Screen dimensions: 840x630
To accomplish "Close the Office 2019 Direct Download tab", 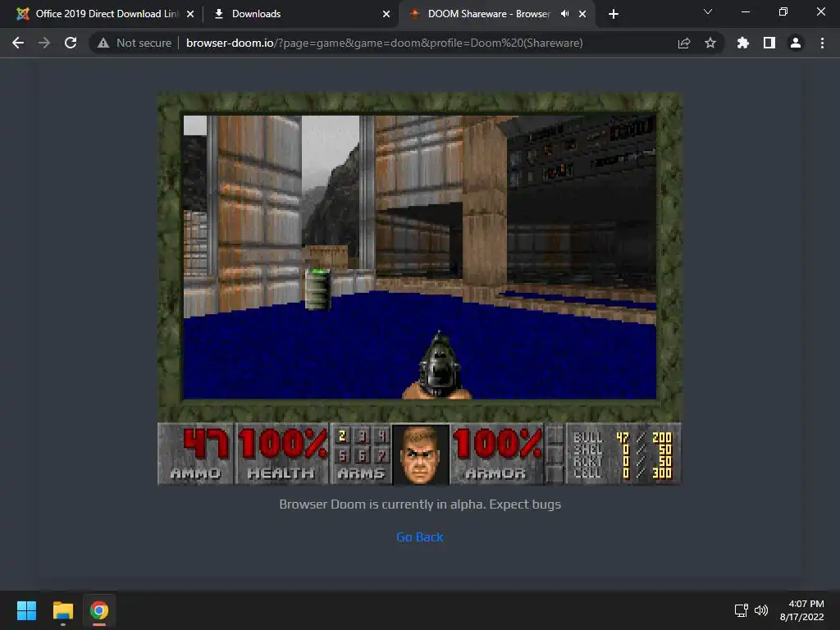I will click(190, 14).
